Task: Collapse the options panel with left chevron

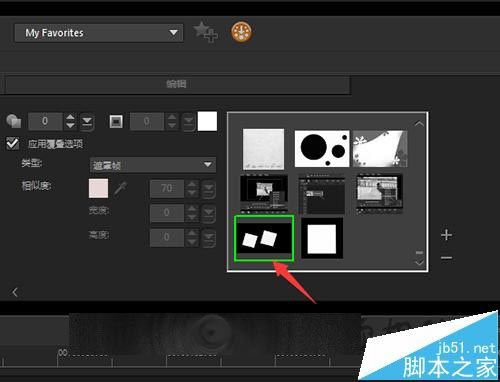Action: click(x=15, y=292)
